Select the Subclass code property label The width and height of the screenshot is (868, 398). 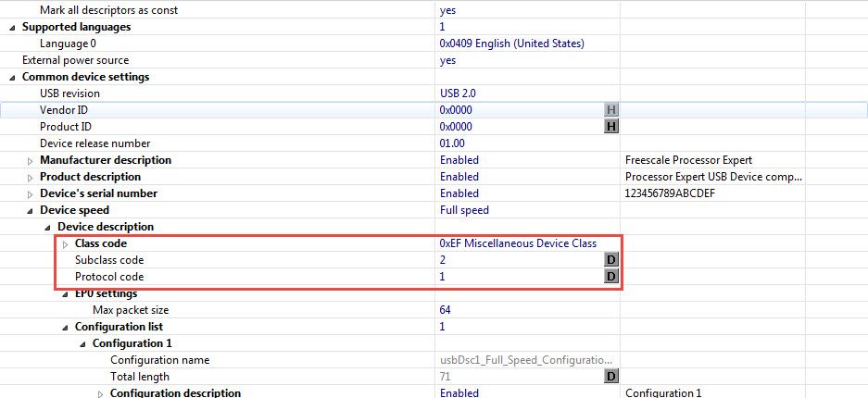click(109, 260)
